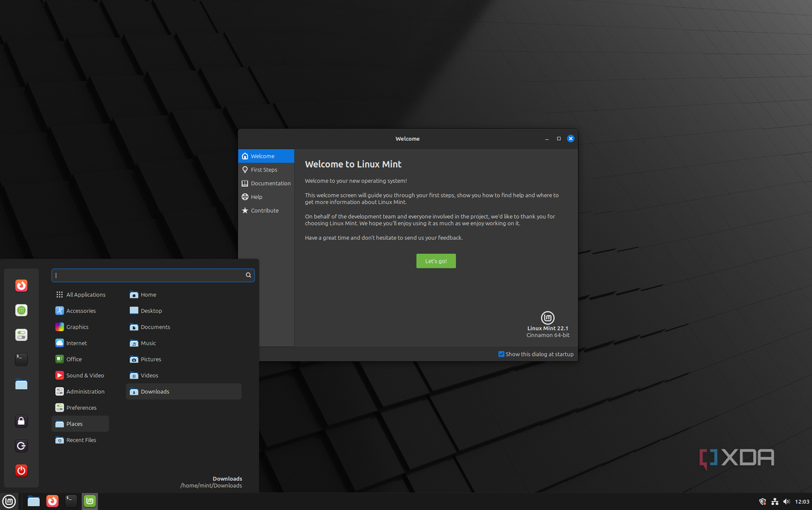The width and height of the screenshot is (812, 510).
Task: Open the Documentation tab
Action: point(266,183)
